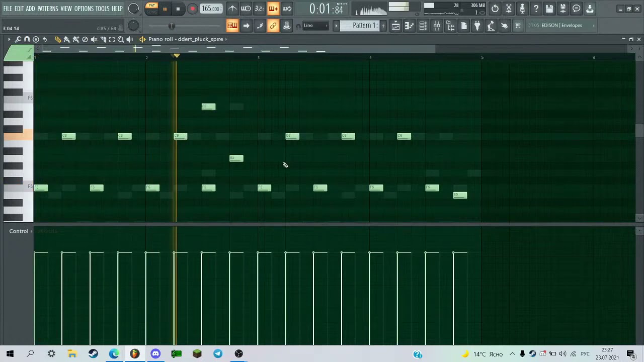This screenshot has height=362, width=644.
Task: Click the main volume knob
Action: 133,9
